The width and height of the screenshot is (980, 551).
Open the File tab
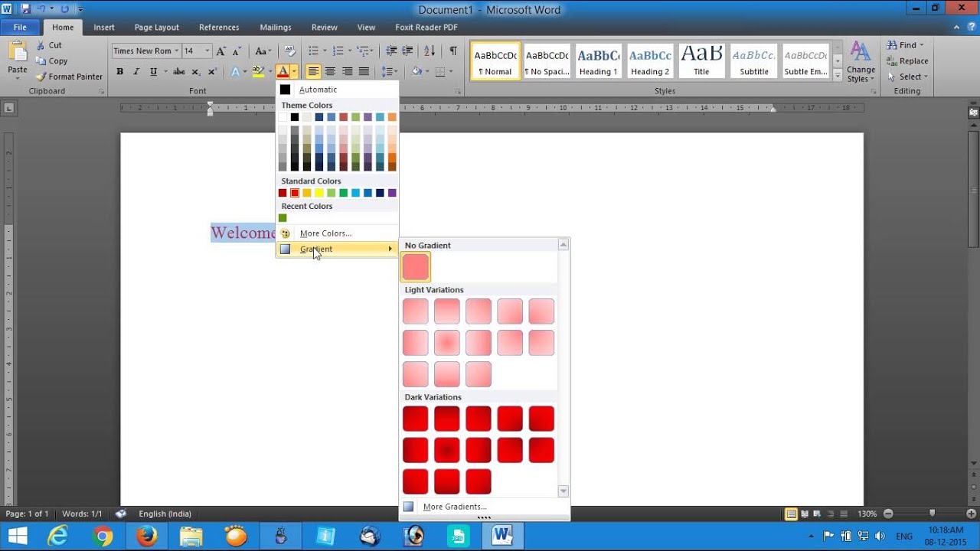pyautogui.click(x=20, y=28)
